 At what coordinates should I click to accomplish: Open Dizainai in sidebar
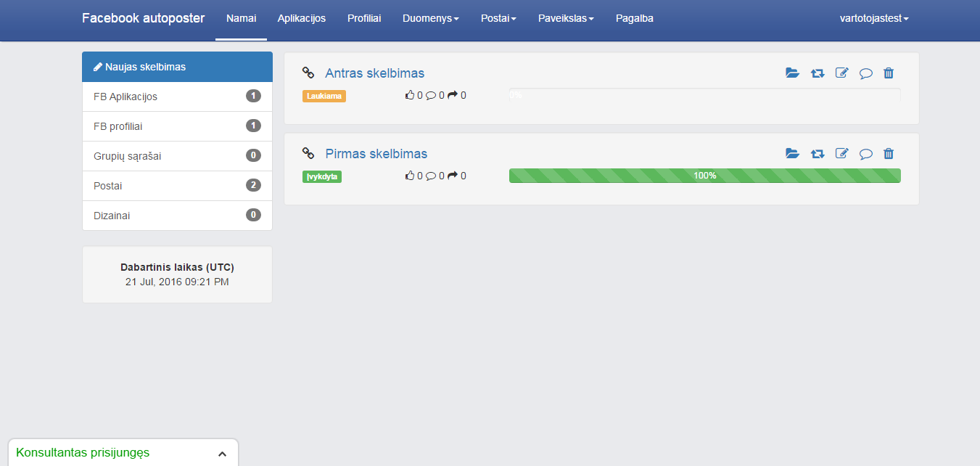pos(177,216)
